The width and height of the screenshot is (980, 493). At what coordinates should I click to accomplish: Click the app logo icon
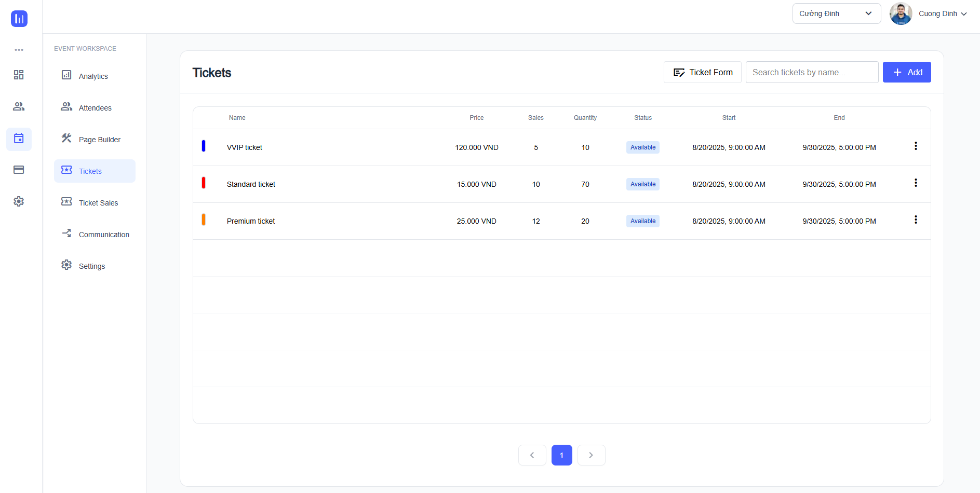[19, 19]
